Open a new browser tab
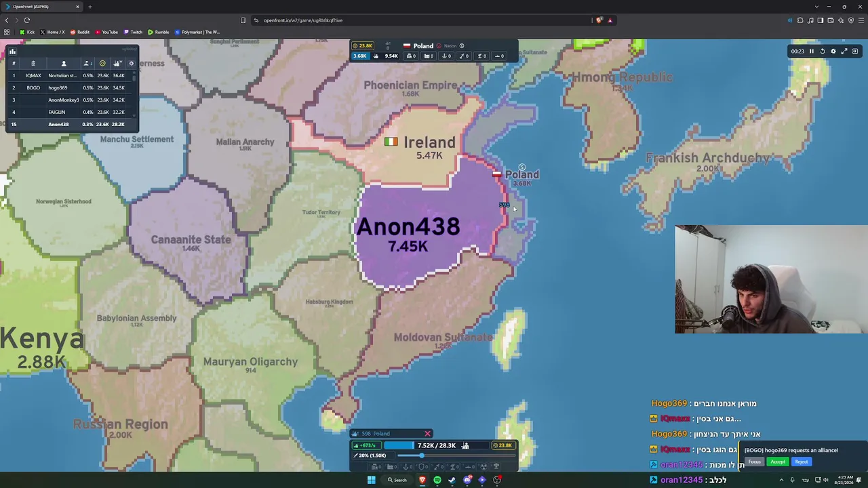 [90, 7]
